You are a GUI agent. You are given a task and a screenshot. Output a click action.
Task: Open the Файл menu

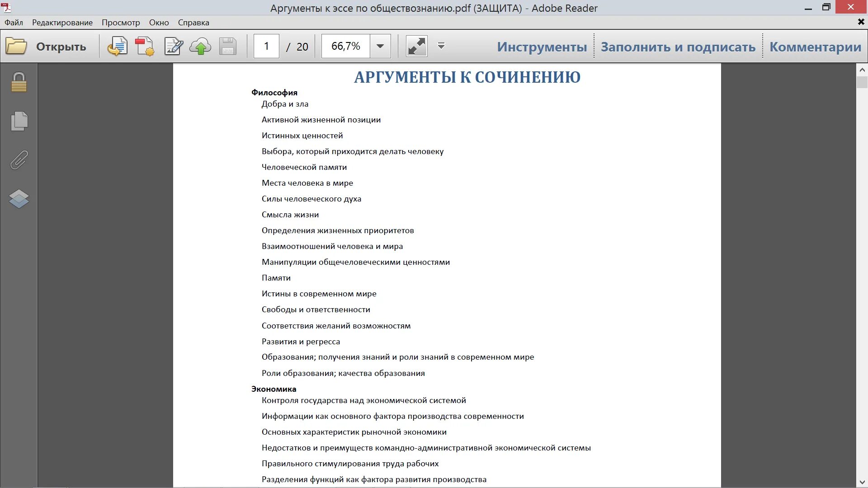pyautogui.click(x=13, y=22)
